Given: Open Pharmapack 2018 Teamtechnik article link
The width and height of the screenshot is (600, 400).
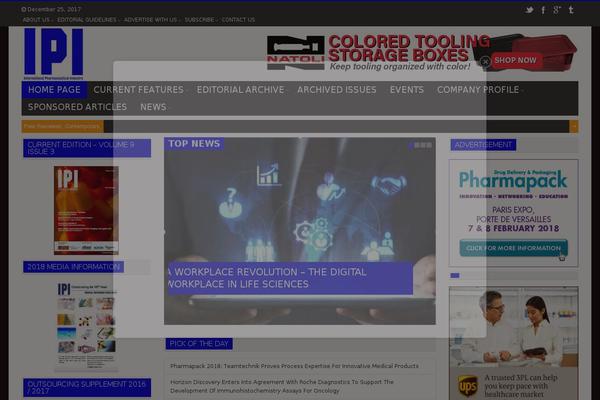Looking at the screenshot, I should click(x=294, y=366).
